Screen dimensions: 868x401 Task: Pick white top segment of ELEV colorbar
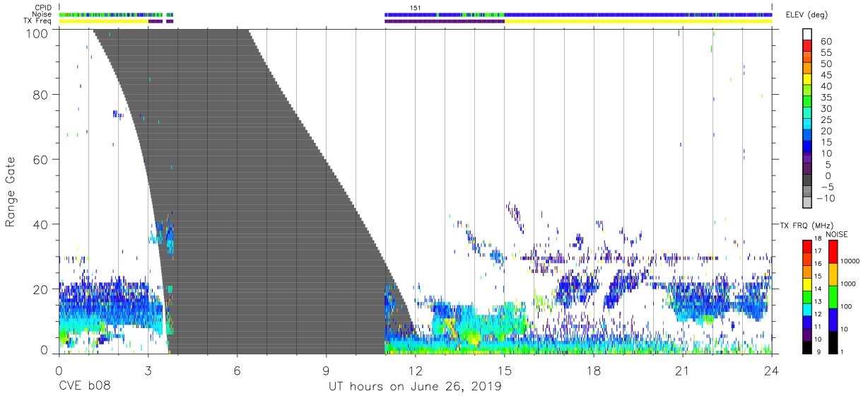807,35
